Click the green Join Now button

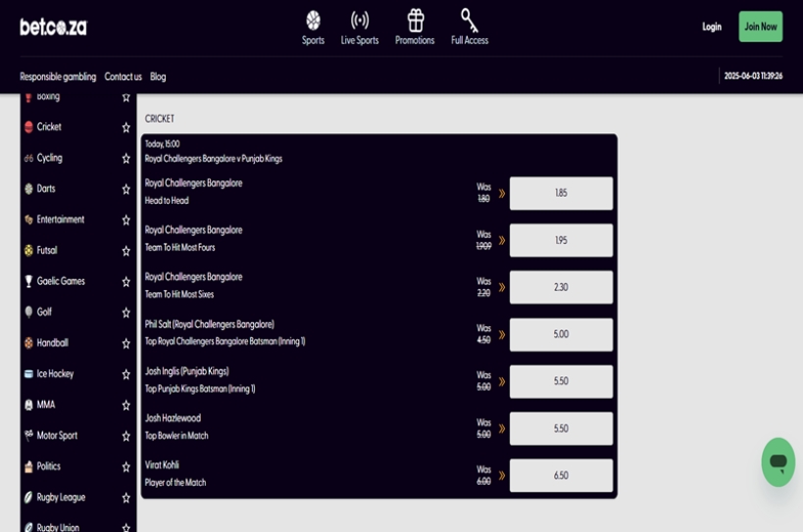point(761,26)
